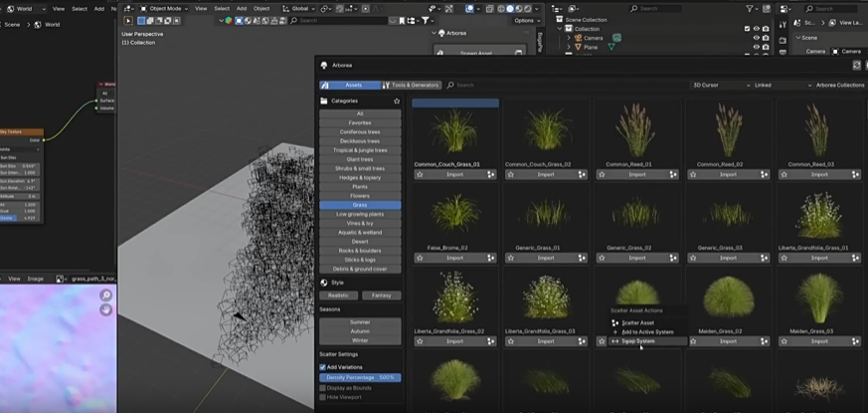This screenshot has height=413, width=868.
Task: Click the zoom magnifier in image editor
Action: pyautogui.click(x=105, y=295)
